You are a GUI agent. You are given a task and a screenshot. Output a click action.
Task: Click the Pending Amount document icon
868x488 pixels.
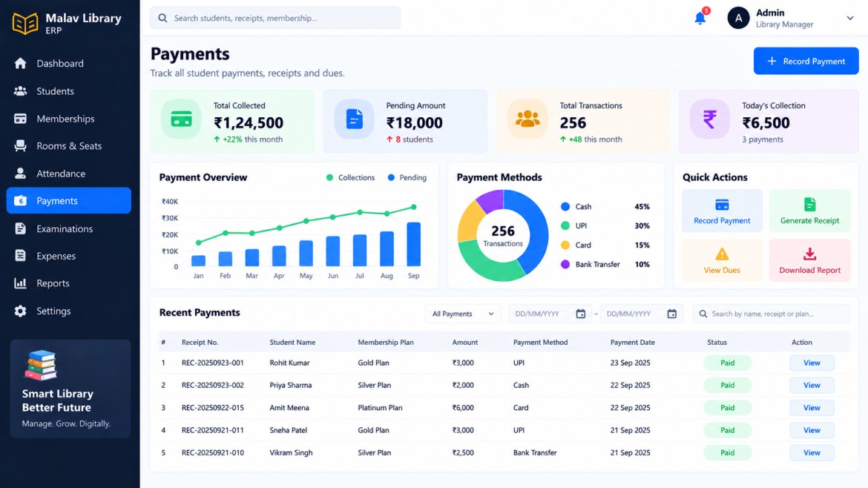pos(355,119)
